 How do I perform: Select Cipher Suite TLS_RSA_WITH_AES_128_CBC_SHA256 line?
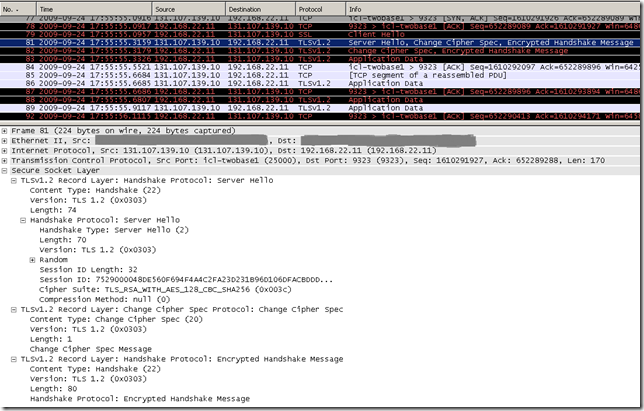point(165,289)
